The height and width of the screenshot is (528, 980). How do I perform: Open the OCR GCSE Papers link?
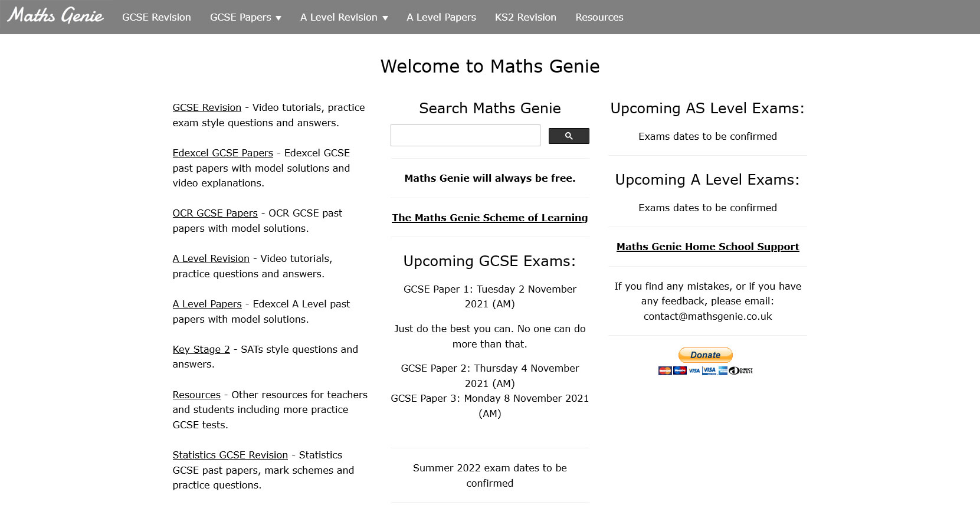(215, 213)
